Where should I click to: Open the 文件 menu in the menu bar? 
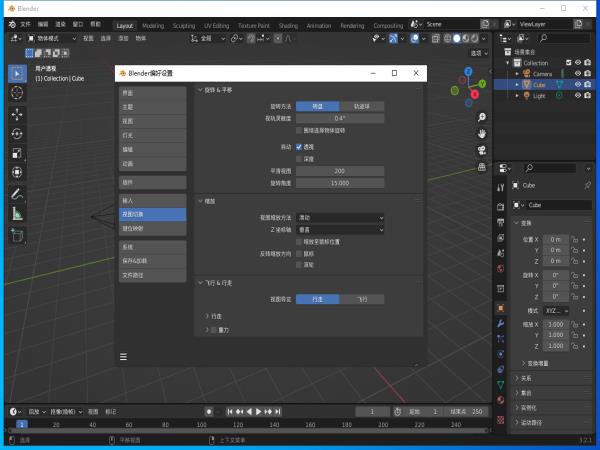pos(25,24)
